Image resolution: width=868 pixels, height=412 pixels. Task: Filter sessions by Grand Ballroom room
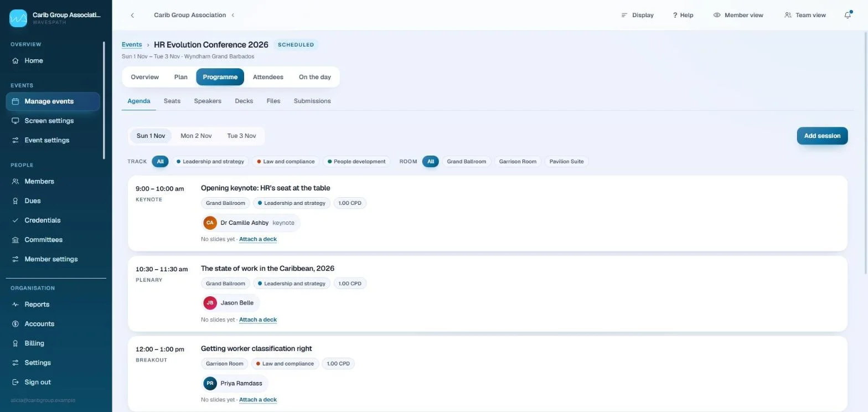(467, 162)
